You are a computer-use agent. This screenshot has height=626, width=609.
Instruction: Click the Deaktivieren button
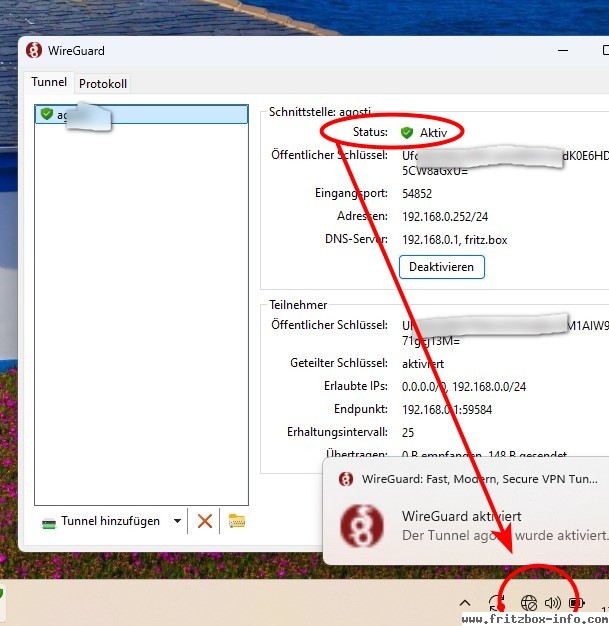pos(442,267)
